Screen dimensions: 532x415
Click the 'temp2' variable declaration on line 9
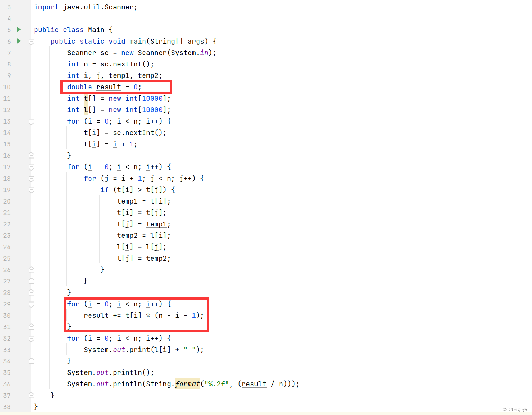(x=148, y=75)
